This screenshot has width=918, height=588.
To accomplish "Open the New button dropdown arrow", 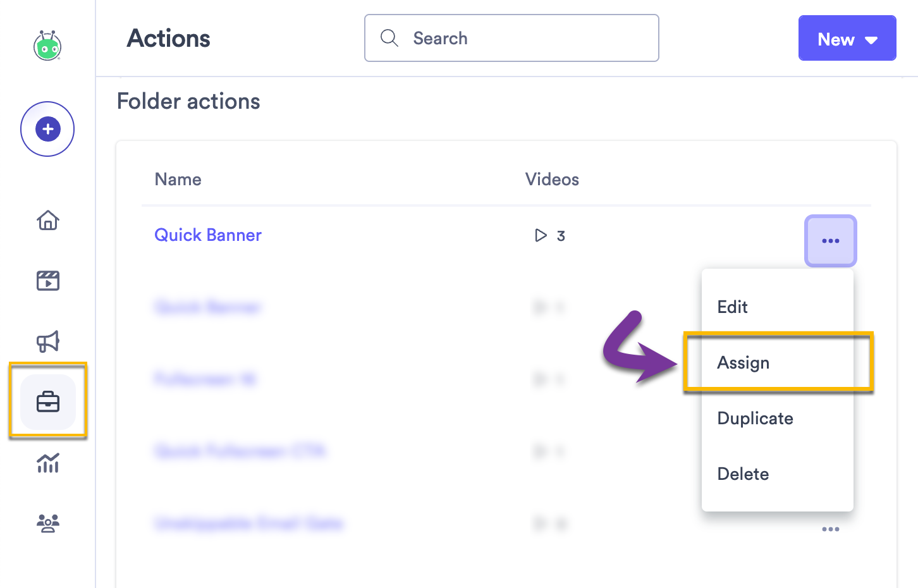I will (x=872, y=39).
